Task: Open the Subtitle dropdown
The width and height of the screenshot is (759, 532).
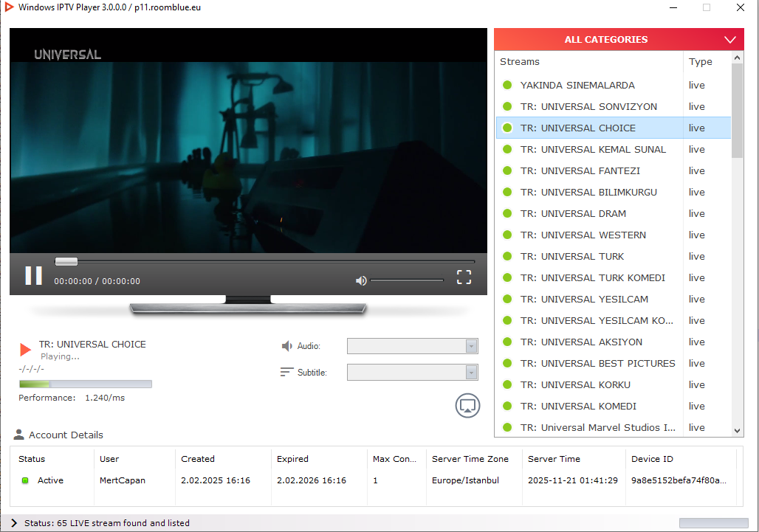Action: click(413, 373)
